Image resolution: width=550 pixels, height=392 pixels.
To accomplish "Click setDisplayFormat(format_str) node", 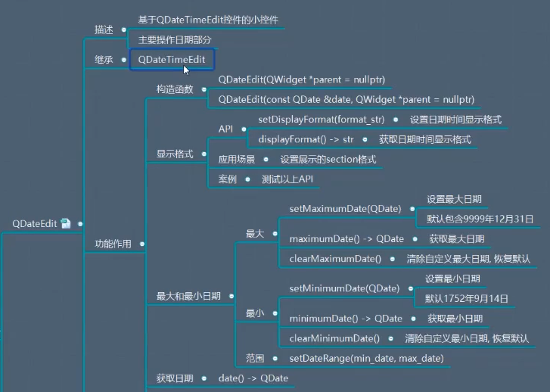I will [x=322, y=120].
